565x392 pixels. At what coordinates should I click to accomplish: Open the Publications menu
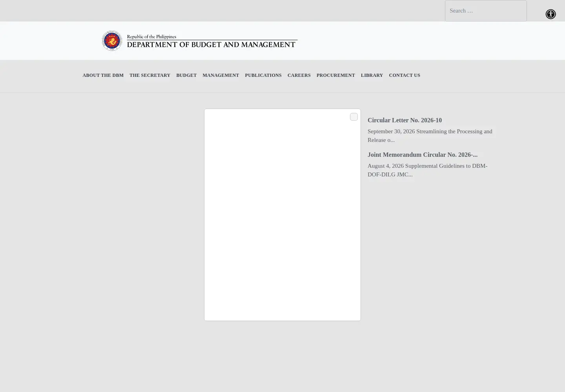(263, 75)
